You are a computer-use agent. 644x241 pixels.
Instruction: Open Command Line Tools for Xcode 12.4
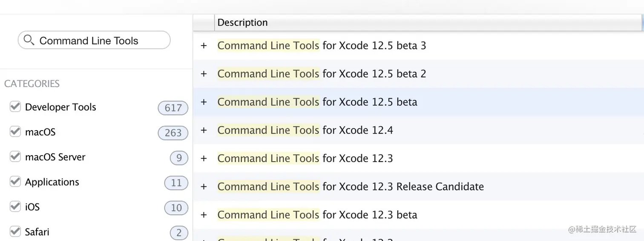pos(305,130)
